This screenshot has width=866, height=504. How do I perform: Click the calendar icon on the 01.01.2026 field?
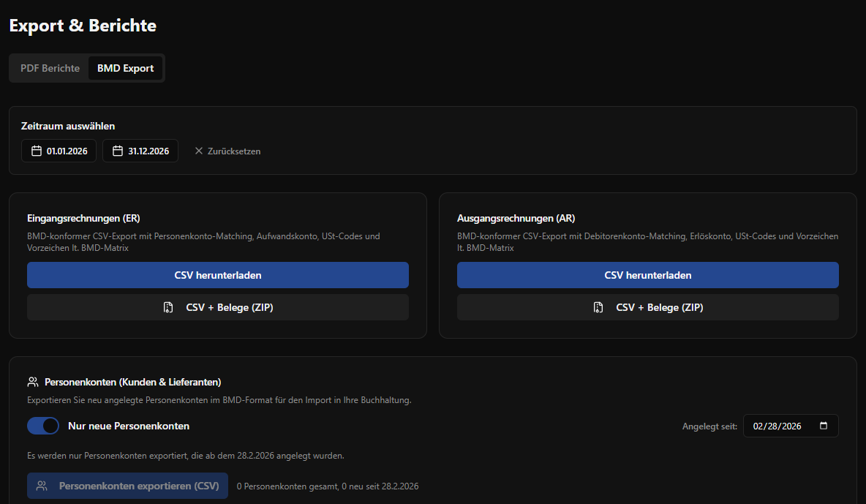tap(35, 151)
